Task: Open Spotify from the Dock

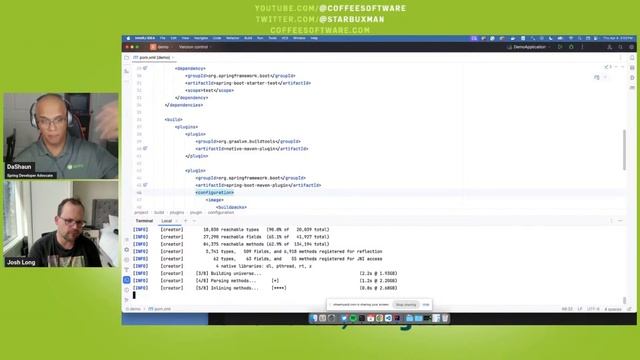Action: [x=353, y=318]
